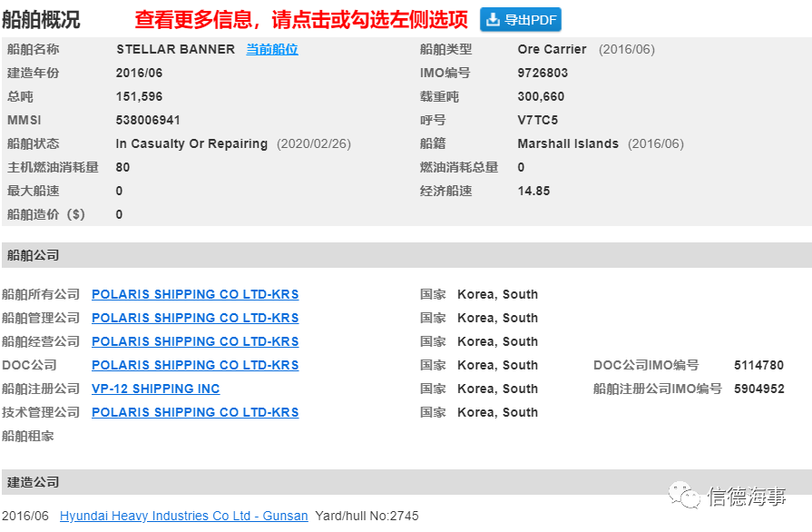Select the red 查看更多信息 notice text
Image resolution: width=812 pixels, height=532 pixels.
(301, 20)
